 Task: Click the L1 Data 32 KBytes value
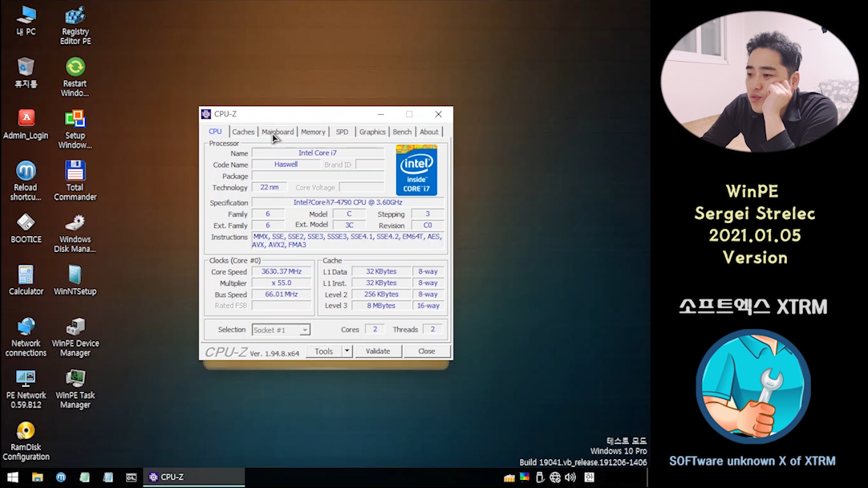(x=381, y=271)
